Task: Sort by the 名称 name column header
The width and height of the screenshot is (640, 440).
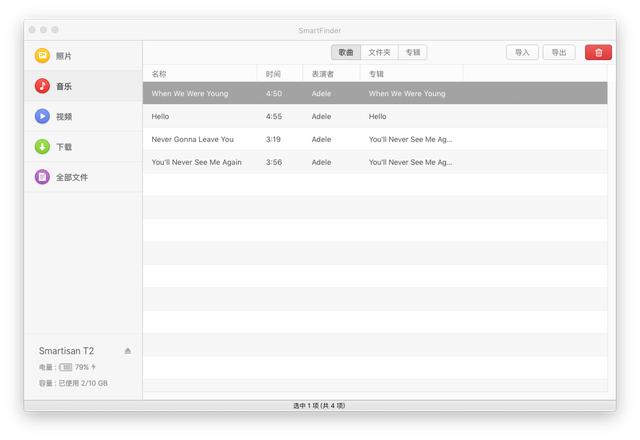Action: (200, 74)
